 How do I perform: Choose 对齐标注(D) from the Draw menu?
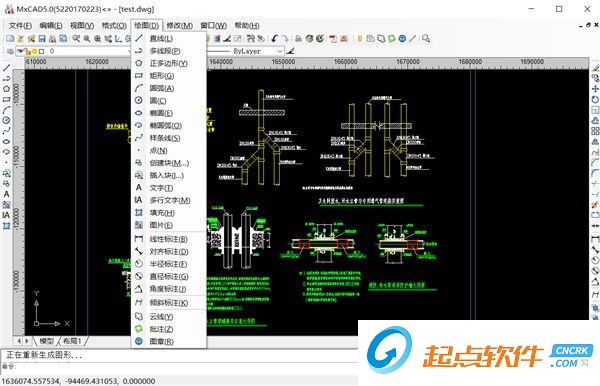click(x=169, y=252)
